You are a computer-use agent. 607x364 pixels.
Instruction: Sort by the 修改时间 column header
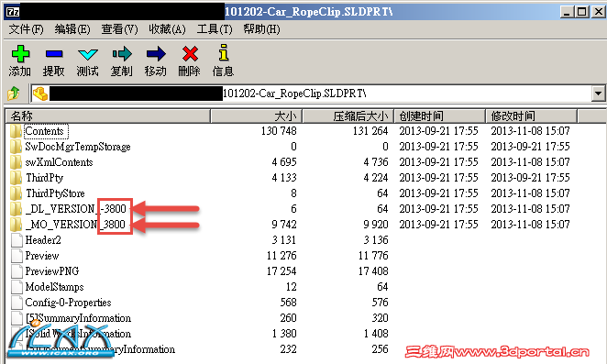[x=532, y=116]
